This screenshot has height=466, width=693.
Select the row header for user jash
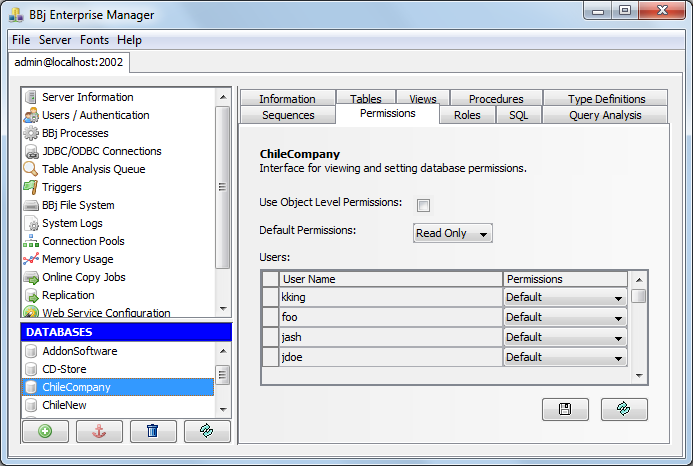pyautogui.click(x=270, y=337)
